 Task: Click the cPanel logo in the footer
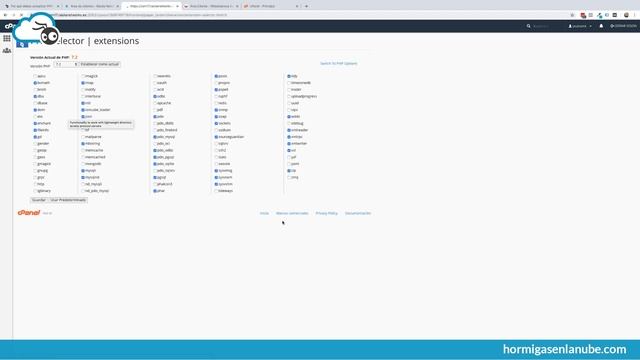coord(29,213)
